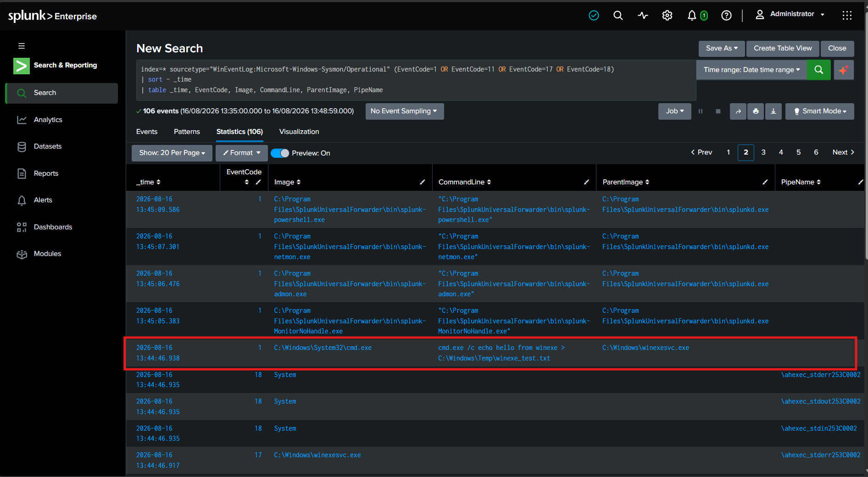Viewport: 868px width, 477px height.
Task: Open Datasets in the sidebar
Action: (x=61, y=147)
